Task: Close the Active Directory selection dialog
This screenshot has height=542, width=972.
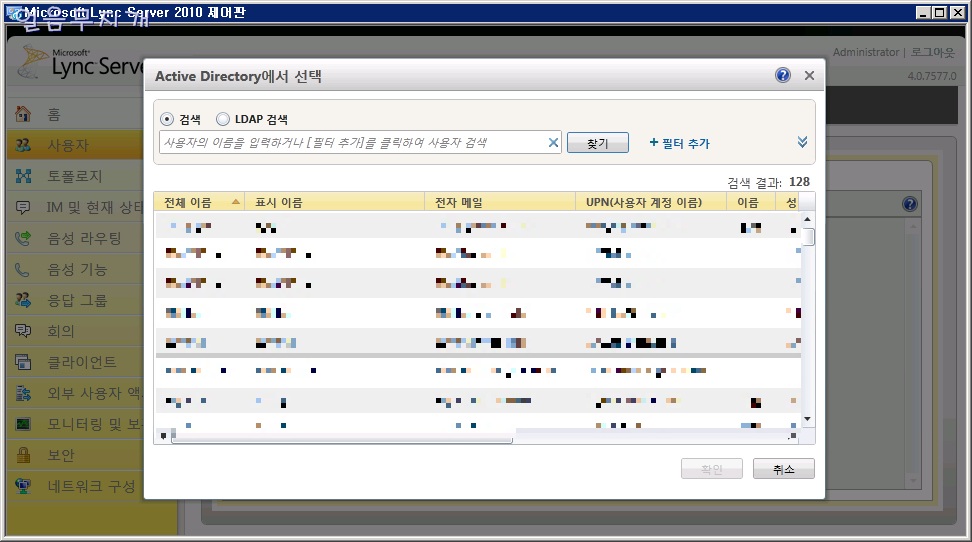Action: point(809,76)
